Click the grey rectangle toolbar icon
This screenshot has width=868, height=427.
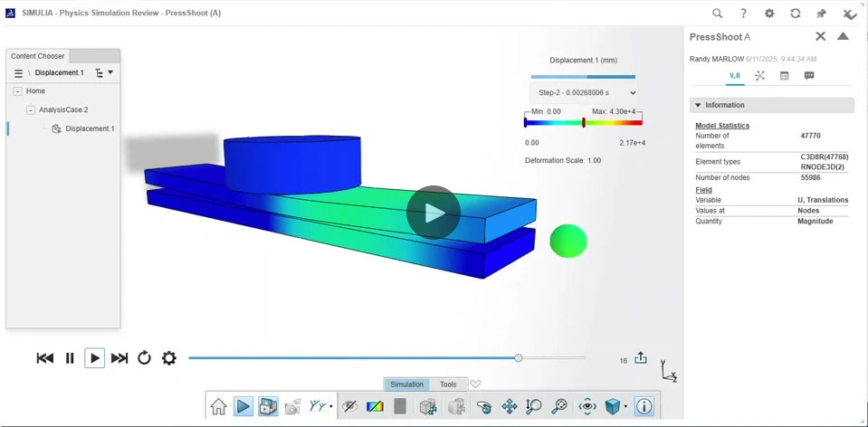click(x=400, y=406)
